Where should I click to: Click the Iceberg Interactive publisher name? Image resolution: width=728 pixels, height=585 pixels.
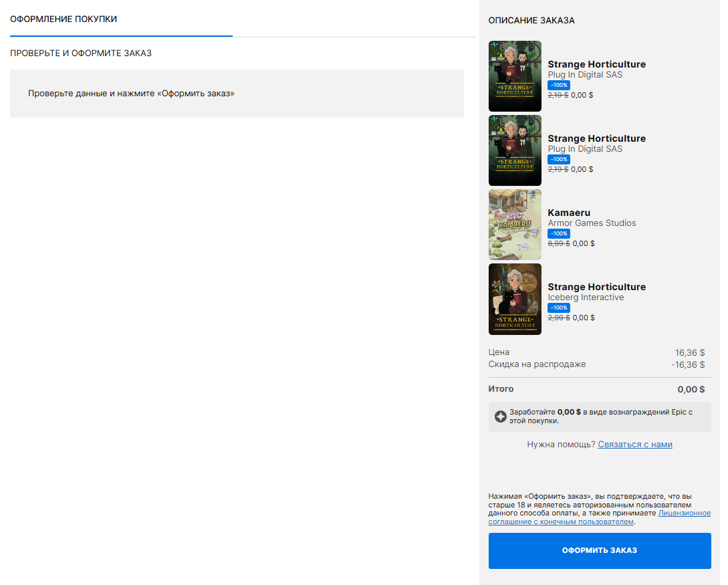586,298
